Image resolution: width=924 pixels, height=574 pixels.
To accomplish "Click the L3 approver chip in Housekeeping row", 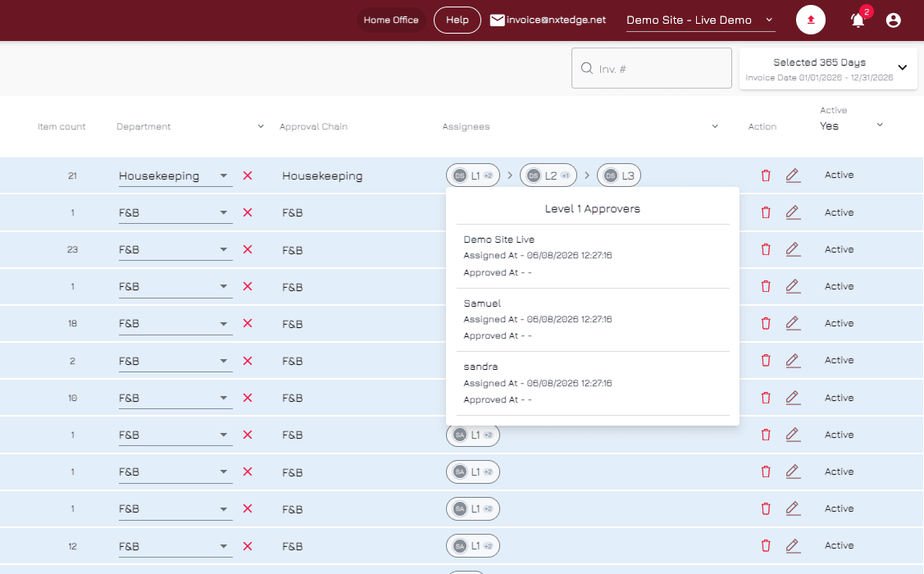I will pos(619,175).
